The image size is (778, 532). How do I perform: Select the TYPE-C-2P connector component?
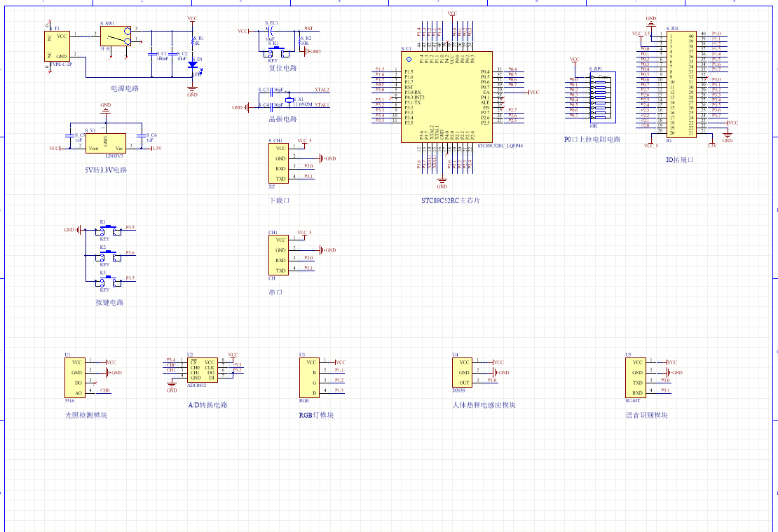coord(55,46)
